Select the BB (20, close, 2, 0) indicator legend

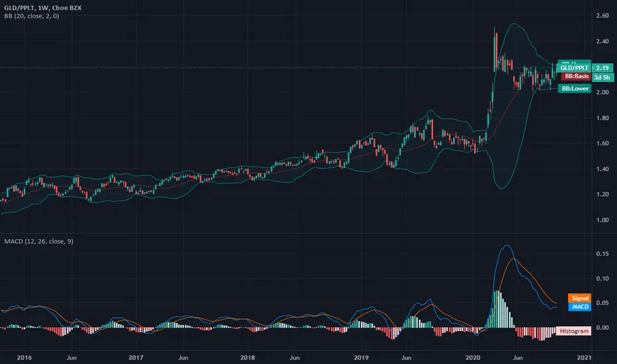pyautogui.click(x=32, y=16)
